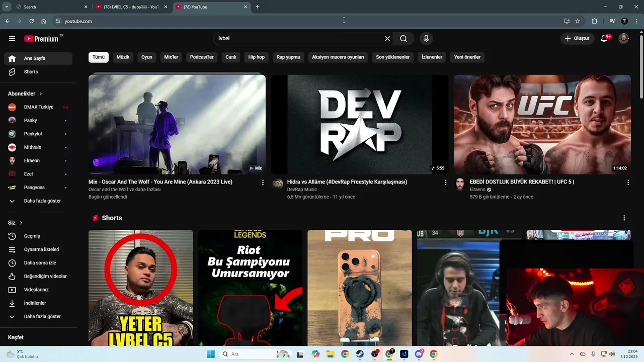644x362 pixels.
Task: Select the Podcast'ler filter chip
Action: [x=202, y=57]
